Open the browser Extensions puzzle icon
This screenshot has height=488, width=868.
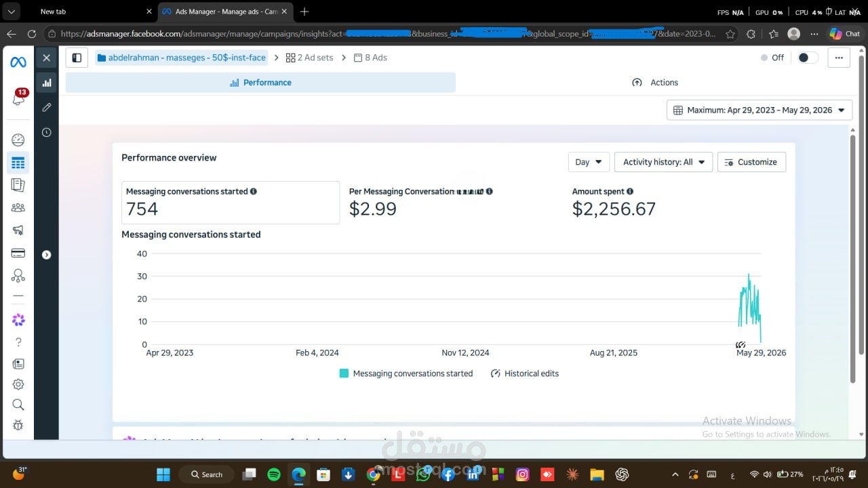pos(751,34)
